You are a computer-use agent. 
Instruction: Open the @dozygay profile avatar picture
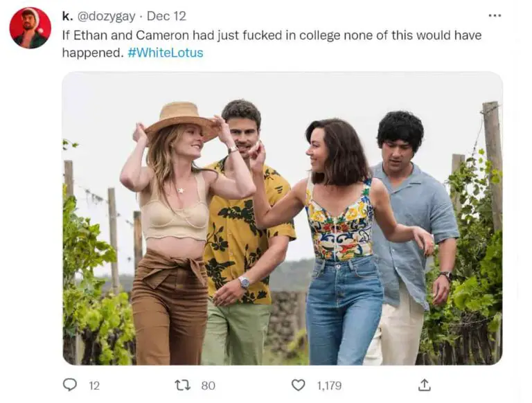pyautogui.click(x=30, y=28)
